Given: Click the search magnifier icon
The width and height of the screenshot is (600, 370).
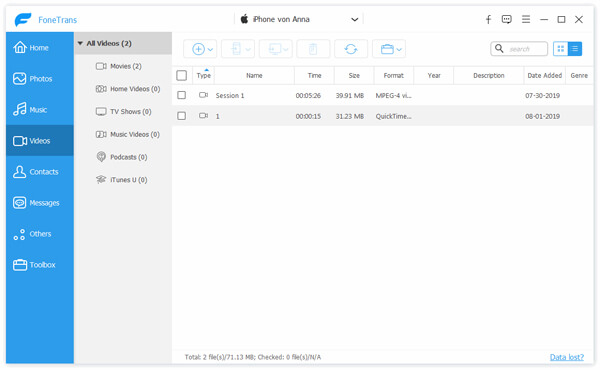Looking at the screenshot, I should click(499, 49).
